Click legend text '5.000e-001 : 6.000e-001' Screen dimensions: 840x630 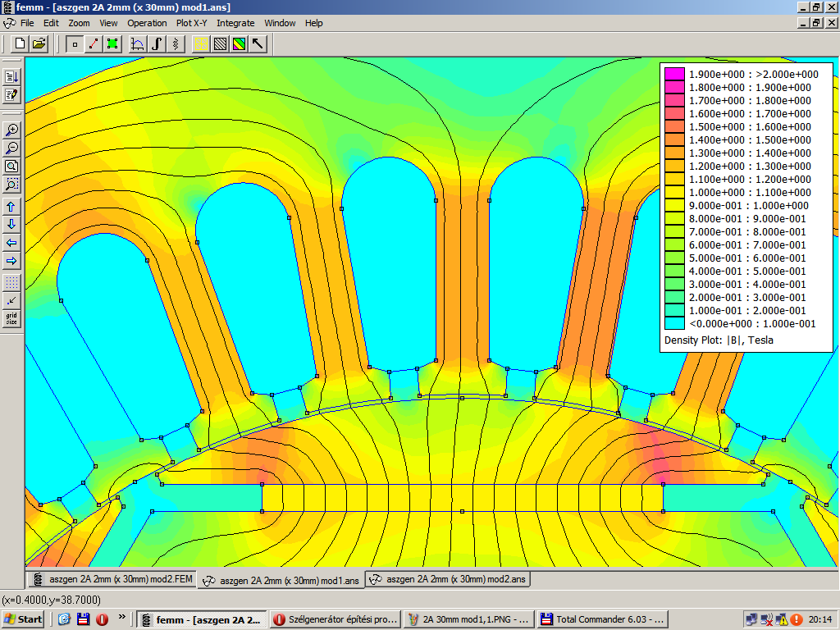tap(747, 258)
